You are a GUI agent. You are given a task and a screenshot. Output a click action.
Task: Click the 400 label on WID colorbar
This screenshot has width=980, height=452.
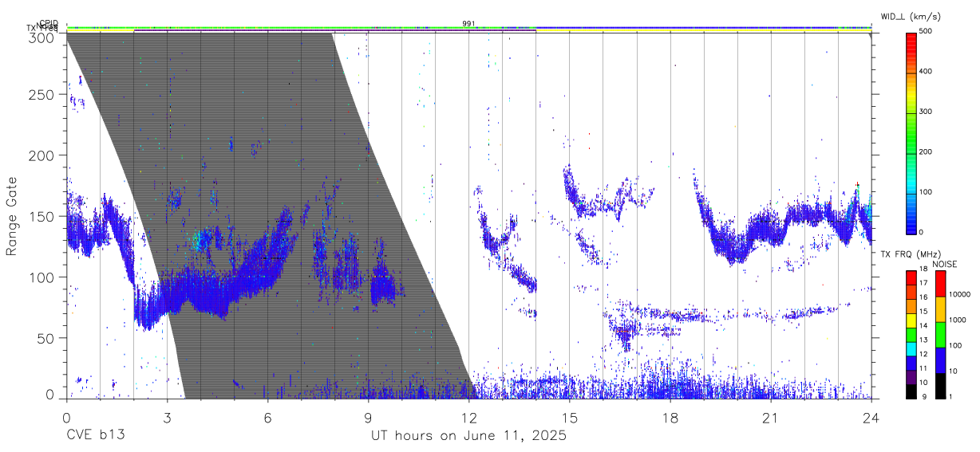[926, 72]
